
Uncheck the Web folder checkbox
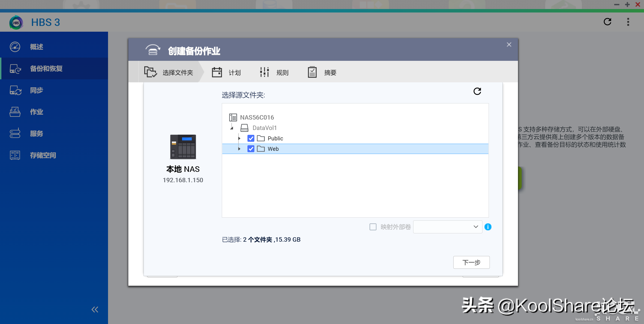click(x=250, y=149)
